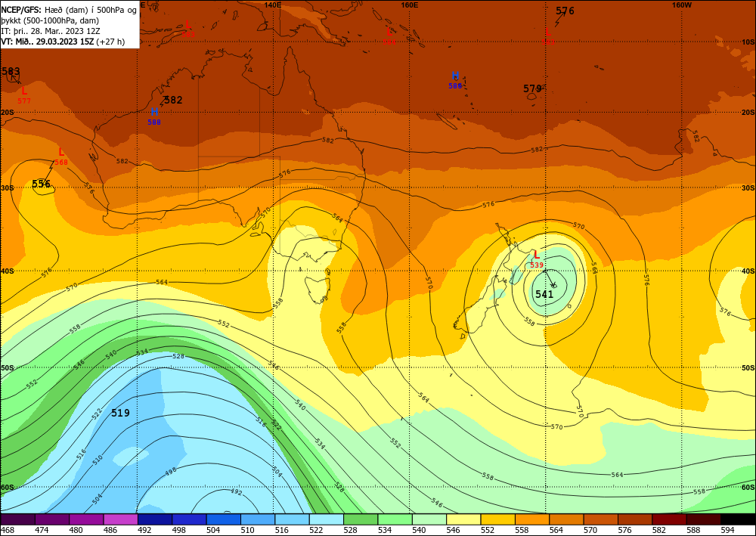The width and height of the screenshot is (756, 536).
Task: Click the 486–492 magenta legend swatch
Action: click(120, 519)
